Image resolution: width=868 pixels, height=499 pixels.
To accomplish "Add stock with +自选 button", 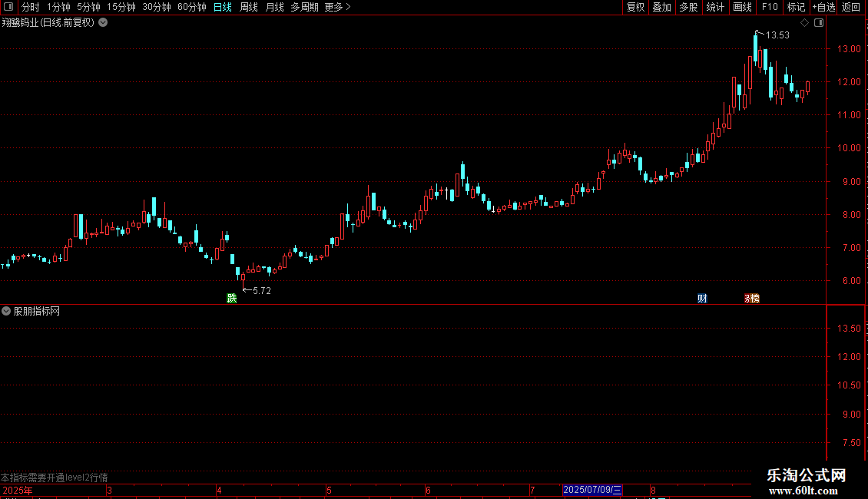I will tap(823, 7).
